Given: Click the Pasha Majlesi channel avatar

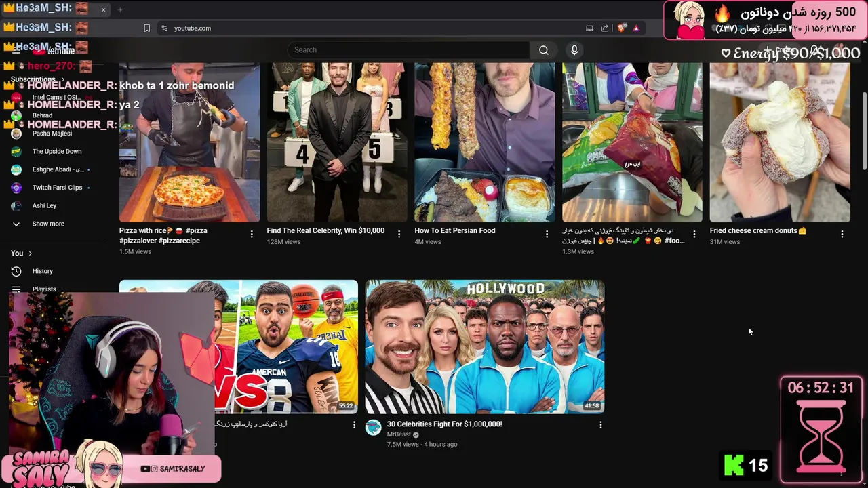Looking at the screenshot, I should pyautogui.click(x=16, y=134).
